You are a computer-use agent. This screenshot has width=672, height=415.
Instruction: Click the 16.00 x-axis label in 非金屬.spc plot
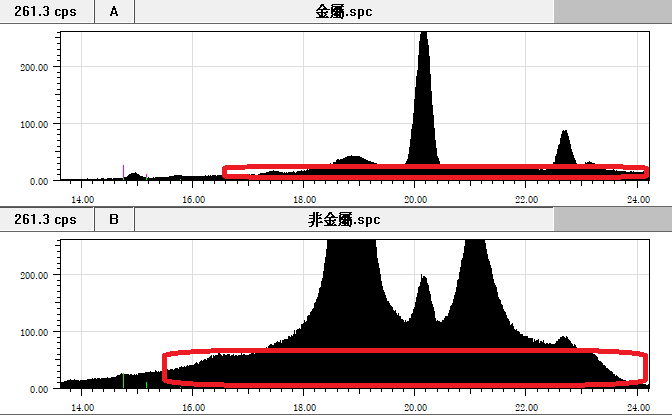193,407
